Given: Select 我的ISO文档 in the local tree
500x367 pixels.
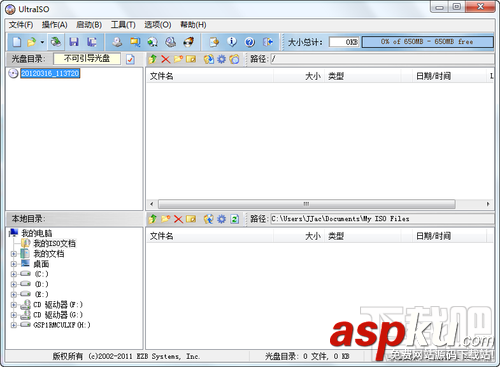Looking at the screenshot, I should (54, 244).
